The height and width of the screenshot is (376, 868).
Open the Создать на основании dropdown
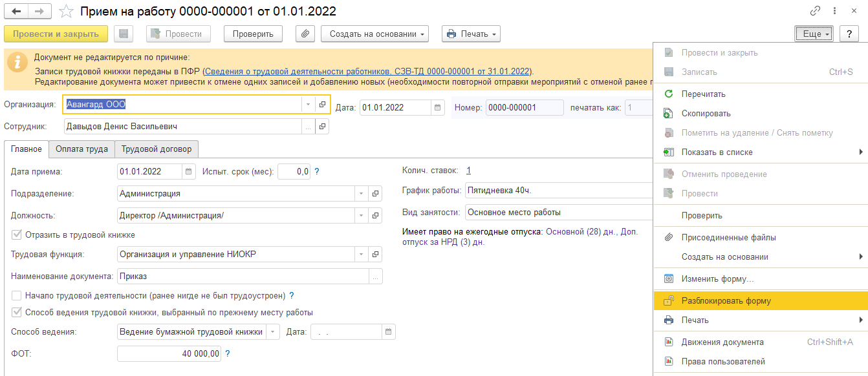[374, 34]
